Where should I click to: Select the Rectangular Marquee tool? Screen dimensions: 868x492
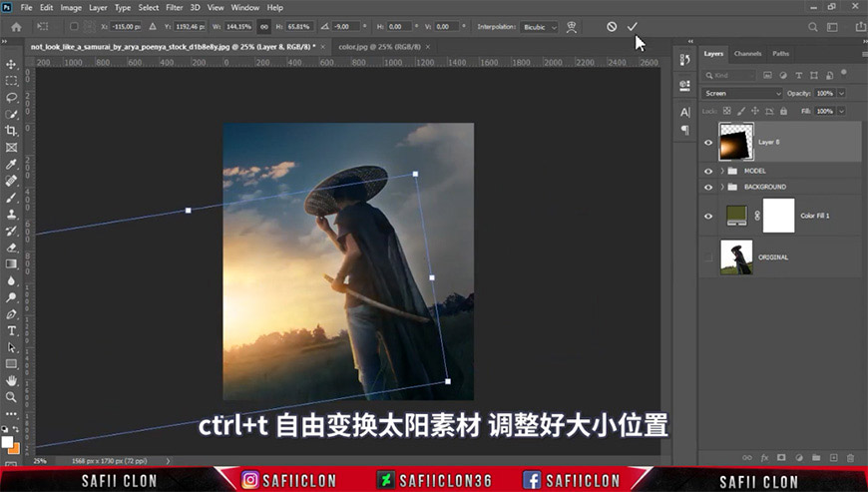click(x=11, y=81)
